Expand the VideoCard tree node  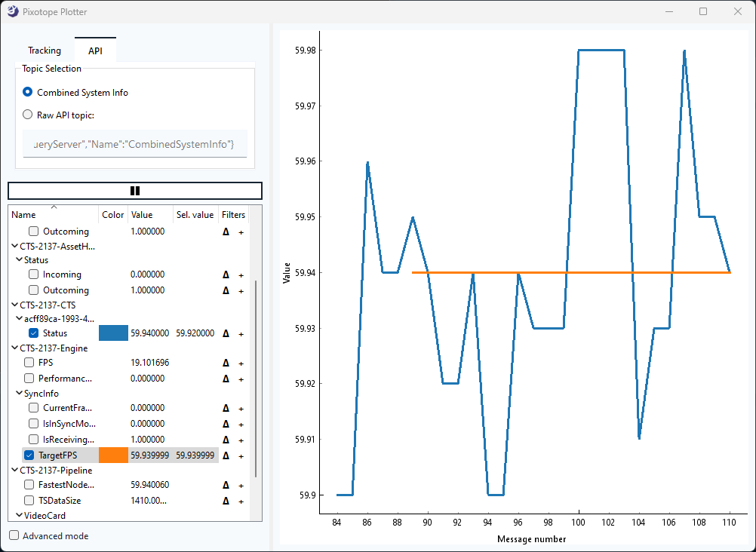click(x=19, y=516)
